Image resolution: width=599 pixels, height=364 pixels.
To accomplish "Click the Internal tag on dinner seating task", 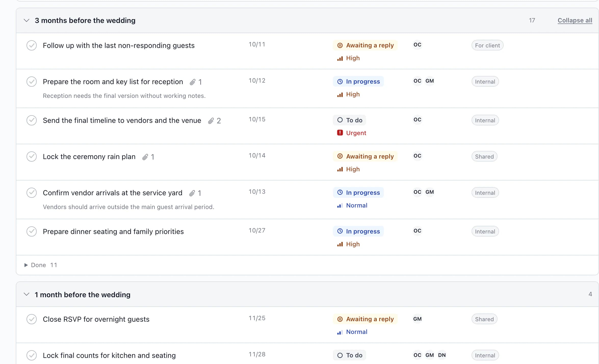I will (485, 231).
